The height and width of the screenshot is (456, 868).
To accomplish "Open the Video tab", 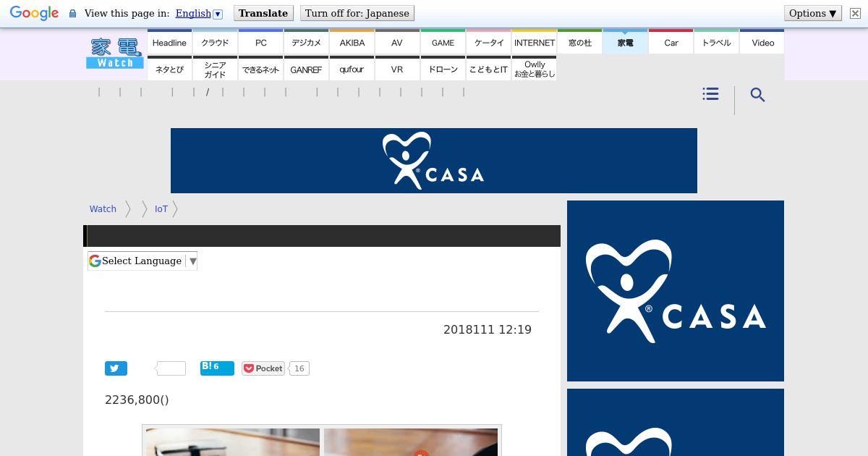I will tap(762, 42).
